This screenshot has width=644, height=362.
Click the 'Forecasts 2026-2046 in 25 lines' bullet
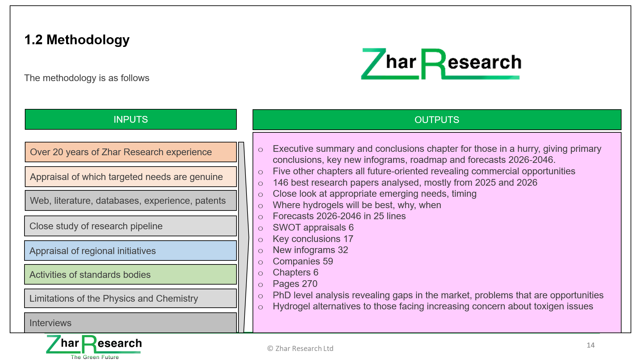339,216
